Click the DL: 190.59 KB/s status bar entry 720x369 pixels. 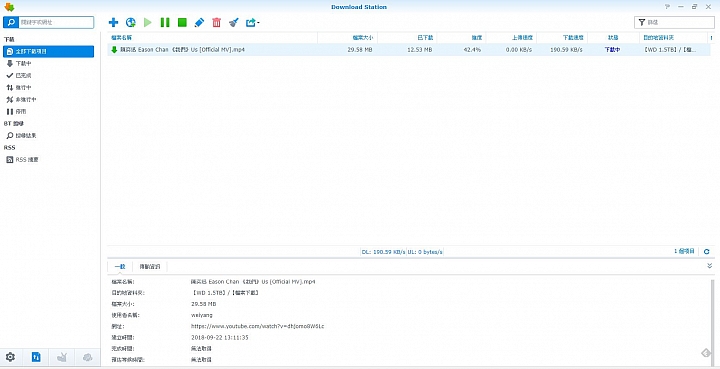[x=383, y=252]
